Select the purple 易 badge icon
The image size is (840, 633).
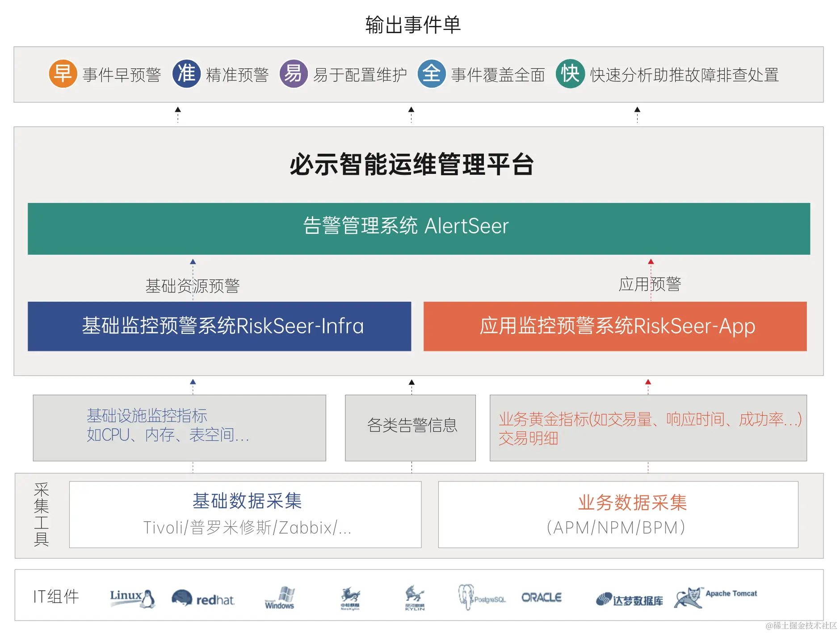click(x=294, y=74)
